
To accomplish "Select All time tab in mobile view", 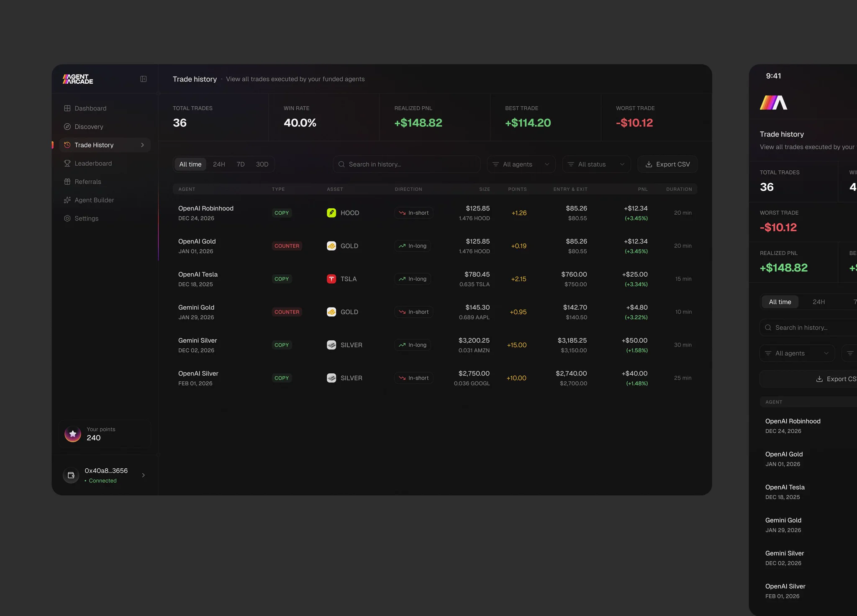I will (x=780, y=302).
